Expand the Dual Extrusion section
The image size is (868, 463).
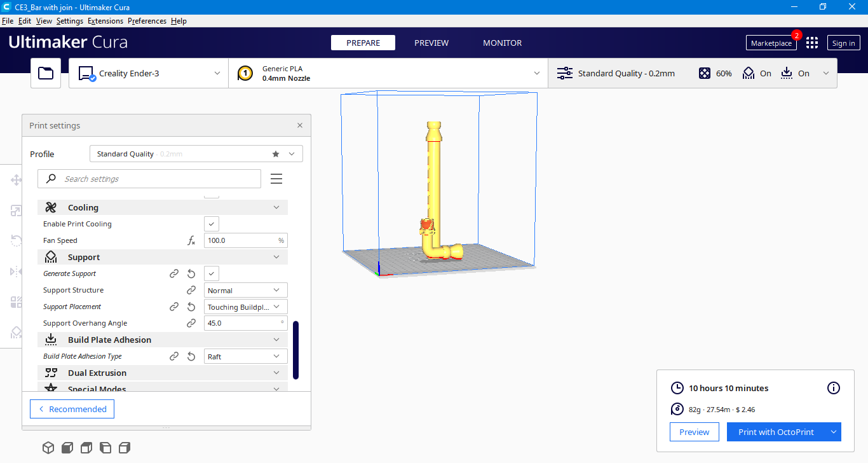163,373
